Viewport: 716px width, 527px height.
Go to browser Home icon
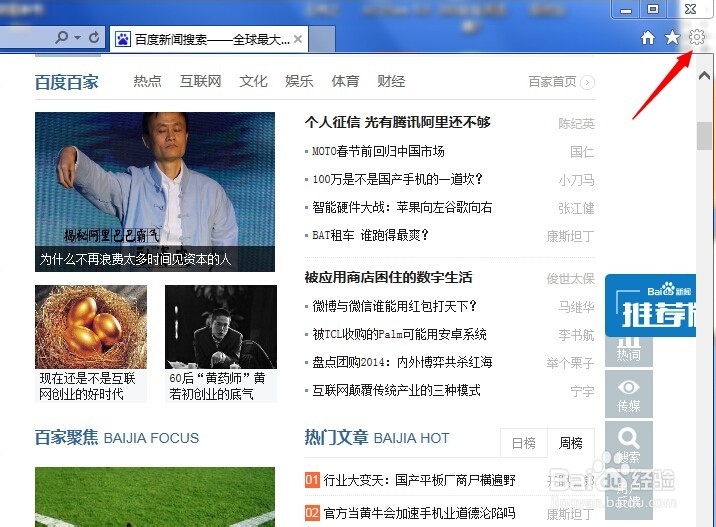click(648, 37)
